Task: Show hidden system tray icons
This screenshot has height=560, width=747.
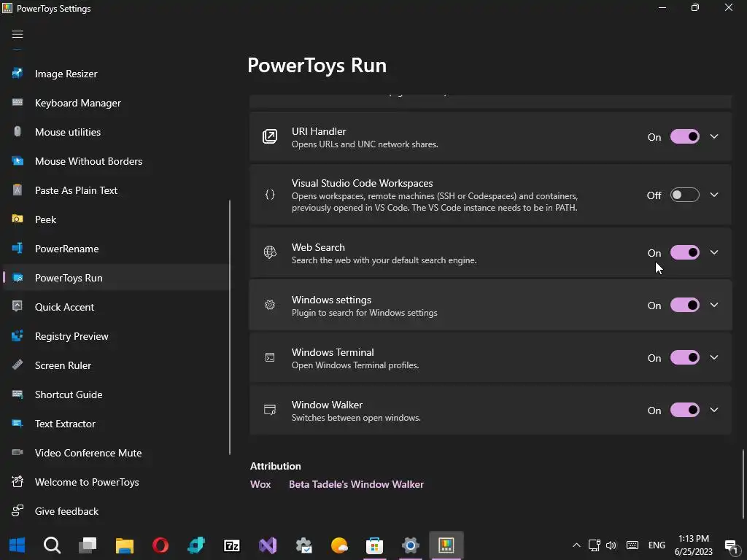Action: [576, 545]
